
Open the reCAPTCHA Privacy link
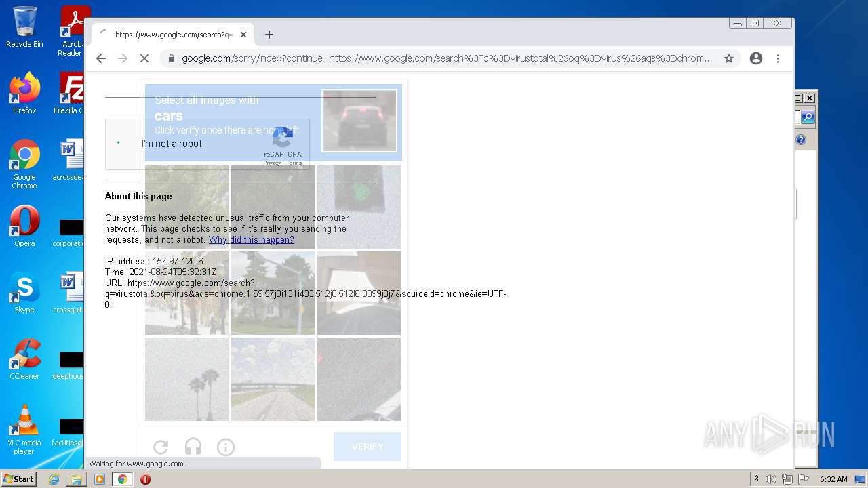pyautogui.click(x=272, y=163)
